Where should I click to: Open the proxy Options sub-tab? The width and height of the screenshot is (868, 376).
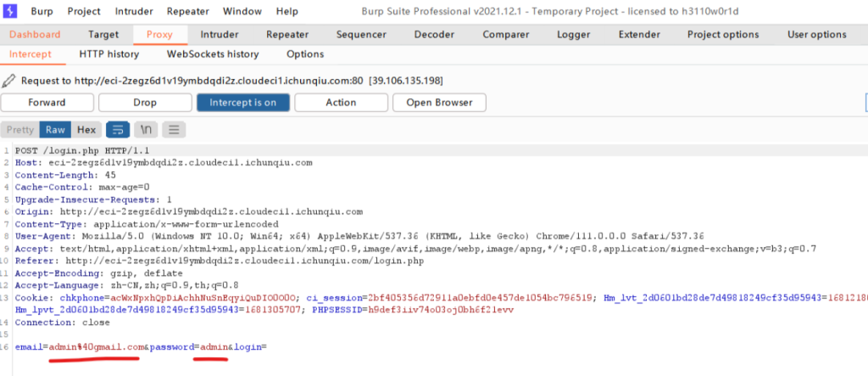305,54
